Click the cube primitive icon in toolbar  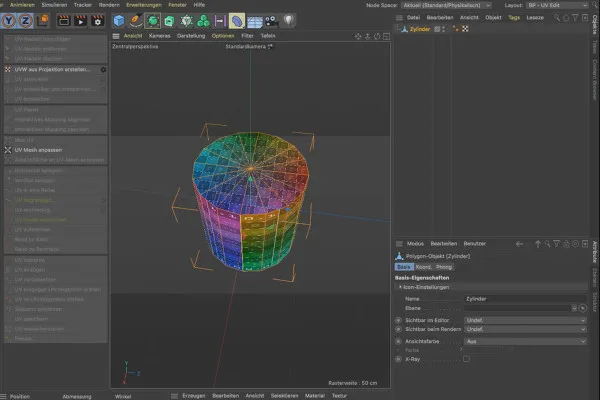tap(118, 20)
